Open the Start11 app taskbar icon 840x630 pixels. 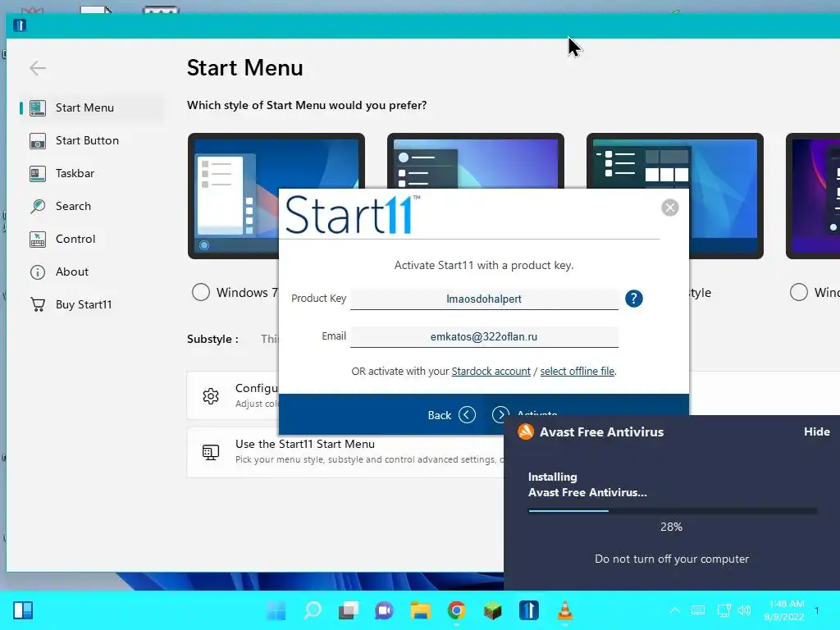pyautogui.click(x=529, y=610)
